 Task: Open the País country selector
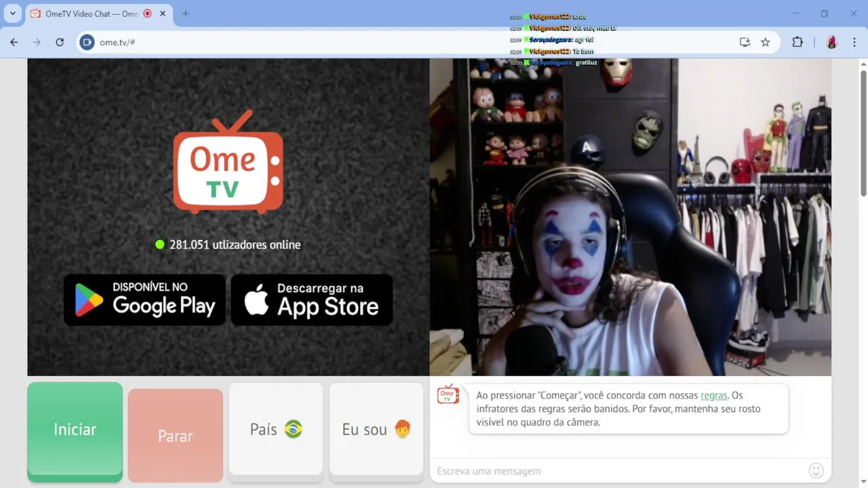275,429
